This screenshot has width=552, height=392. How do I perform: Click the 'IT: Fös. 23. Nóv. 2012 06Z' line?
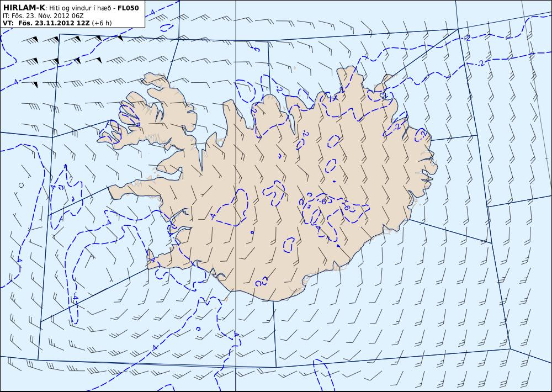pos(43,16)
